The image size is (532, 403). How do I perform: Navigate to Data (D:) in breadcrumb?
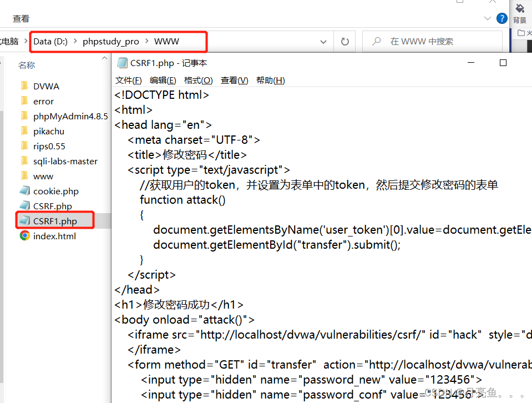[x=50, y=42]
